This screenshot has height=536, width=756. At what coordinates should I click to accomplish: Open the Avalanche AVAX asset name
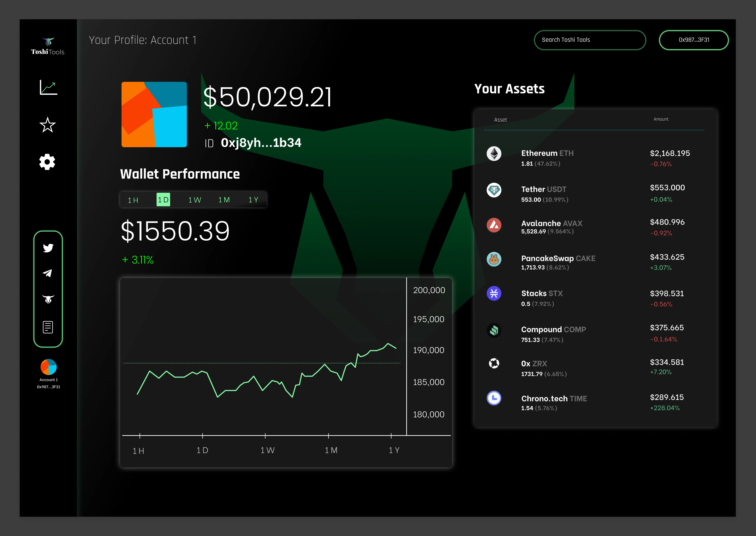(x=552, y=223)
